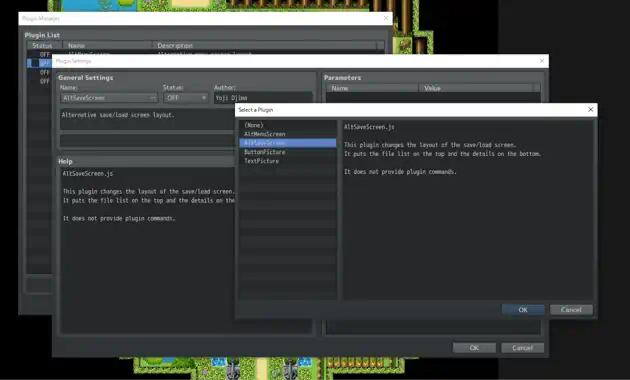The image size is (630, 380).
Task: Close the Plugin Settings window
Action: point(542,61)
